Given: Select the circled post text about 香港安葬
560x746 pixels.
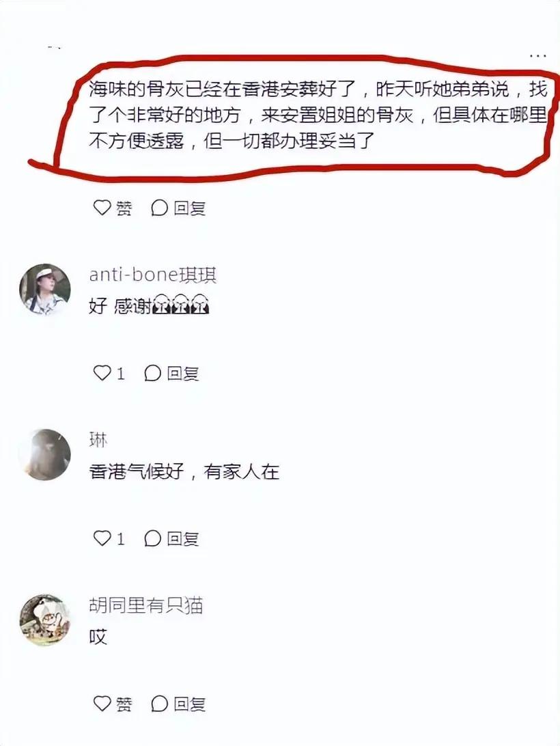Looking at the screenshot, I should [x=318, y=115].
